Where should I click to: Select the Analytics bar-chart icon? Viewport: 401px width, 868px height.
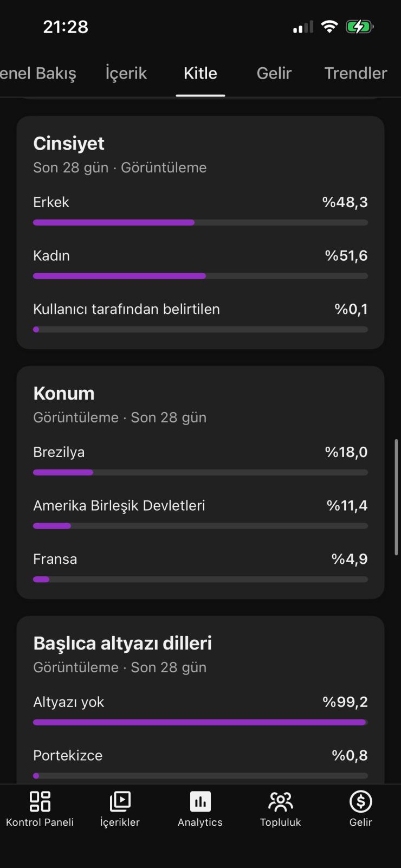tap(200, 801)
